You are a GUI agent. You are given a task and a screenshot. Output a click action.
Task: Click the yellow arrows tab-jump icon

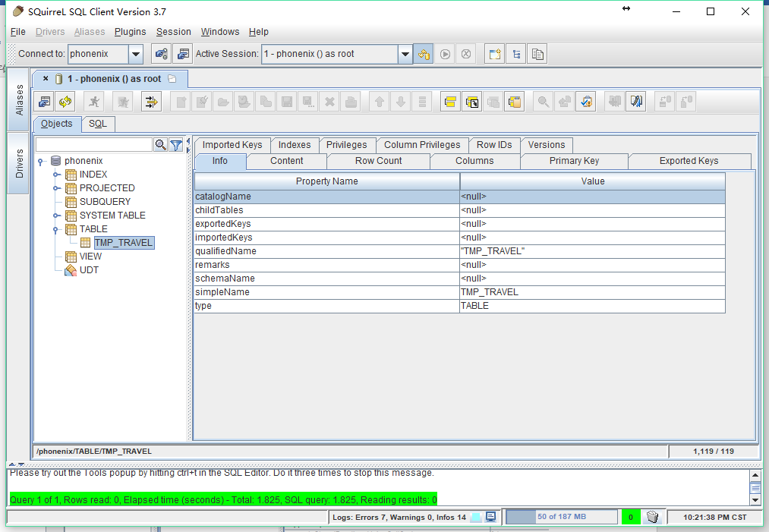coord(151,102)
